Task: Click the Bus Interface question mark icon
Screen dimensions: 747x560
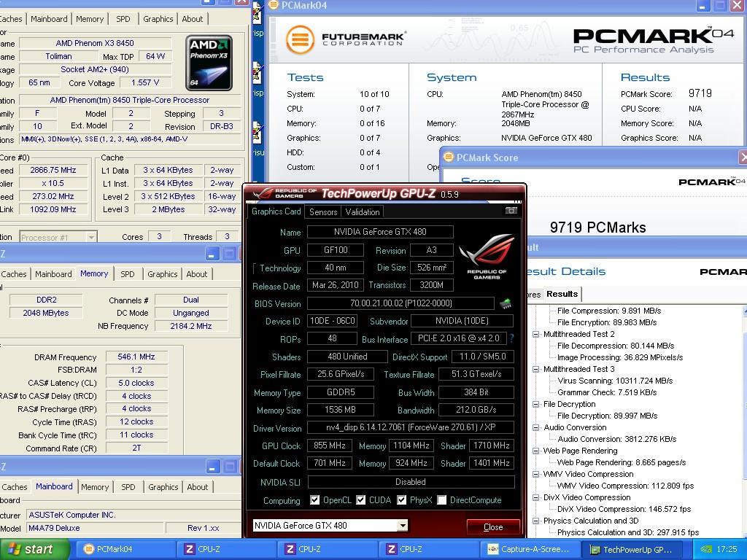Action: 511,338
